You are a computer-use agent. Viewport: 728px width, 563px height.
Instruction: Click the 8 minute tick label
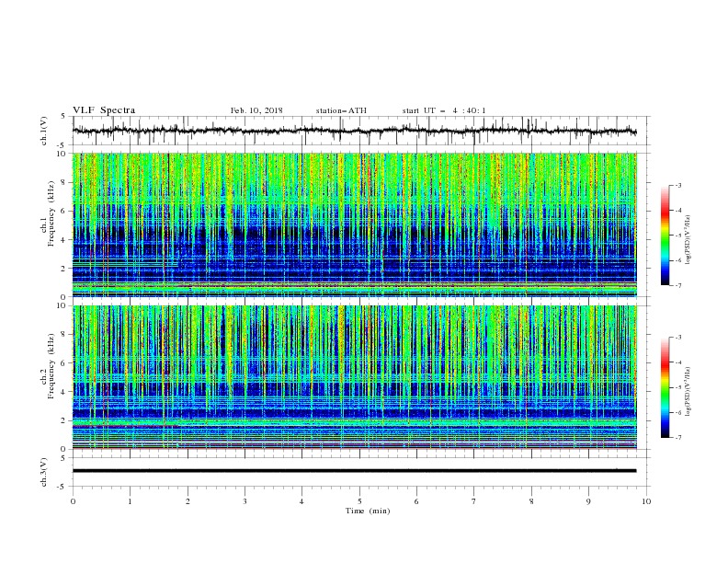pos(531,501)
